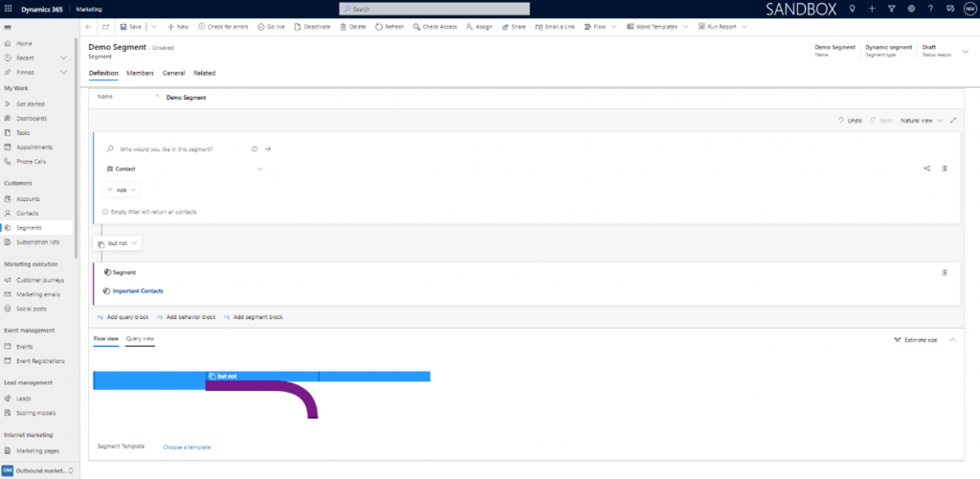Expand the segment designer to full screen

coord(953,121)
